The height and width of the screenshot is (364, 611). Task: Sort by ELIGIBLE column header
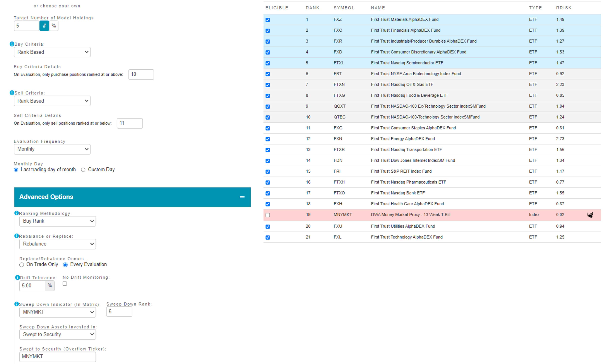click(277, 8)
